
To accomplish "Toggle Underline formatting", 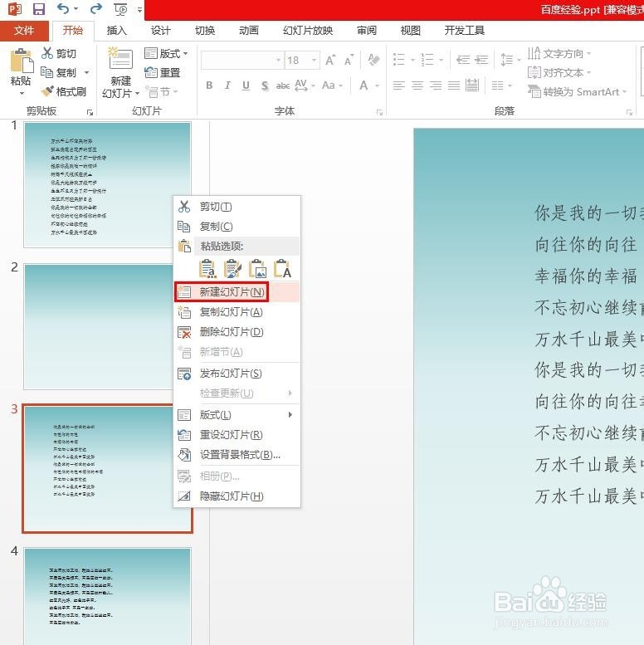I will (246, 86).
